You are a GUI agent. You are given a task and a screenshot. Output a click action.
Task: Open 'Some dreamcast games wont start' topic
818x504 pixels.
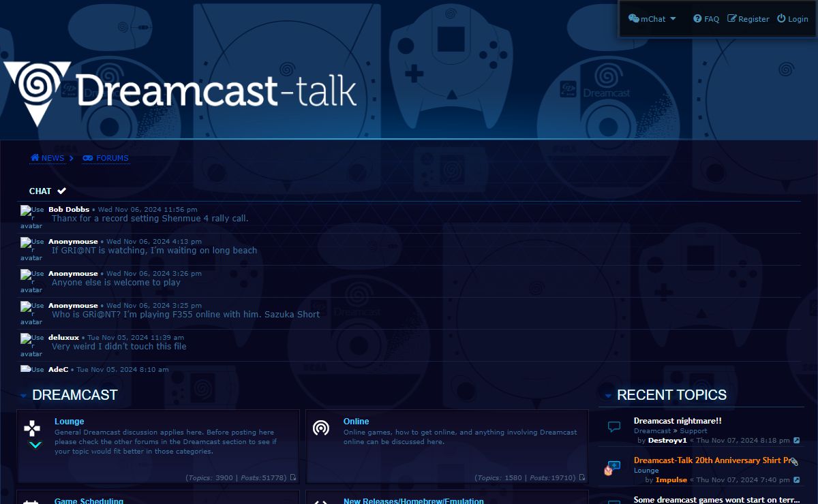click(x=717, y=500)
